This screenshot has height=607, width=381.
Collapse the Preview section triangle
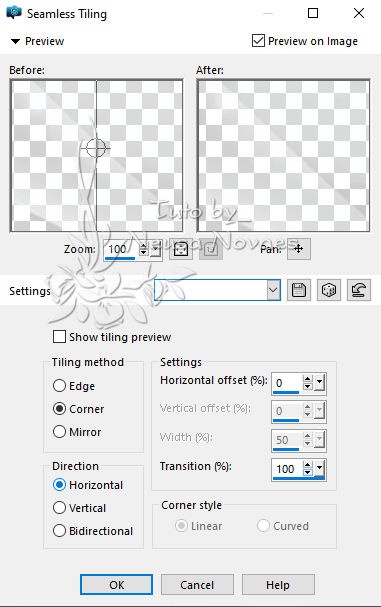(x=15, y=41)
